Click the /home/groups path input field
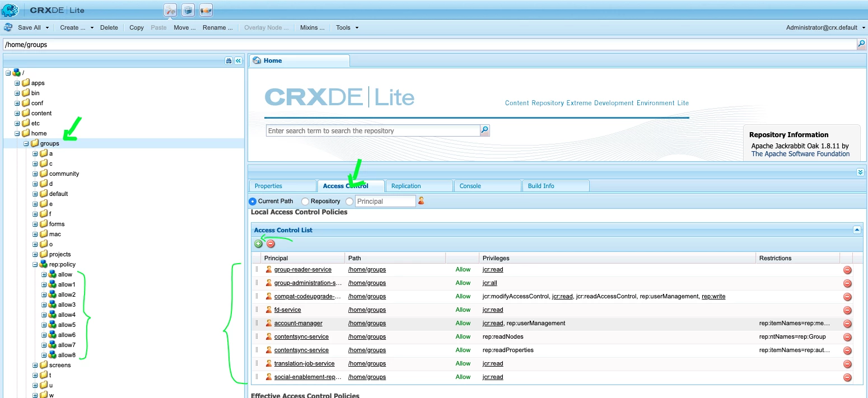This screenshot has width=868, height=398. click(430, 44)
